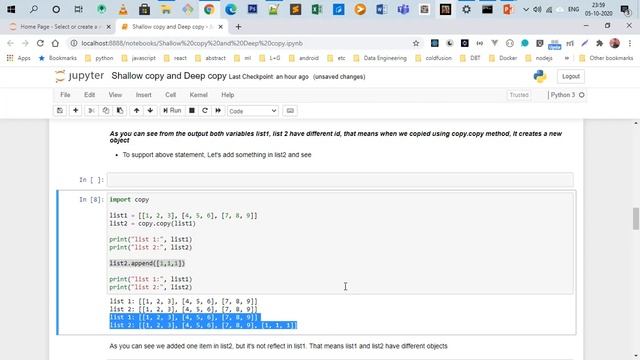Save notebook with the floppy disk icon
Image resolution: width=640 pixels, height=360 pixels.
[60, 111]
